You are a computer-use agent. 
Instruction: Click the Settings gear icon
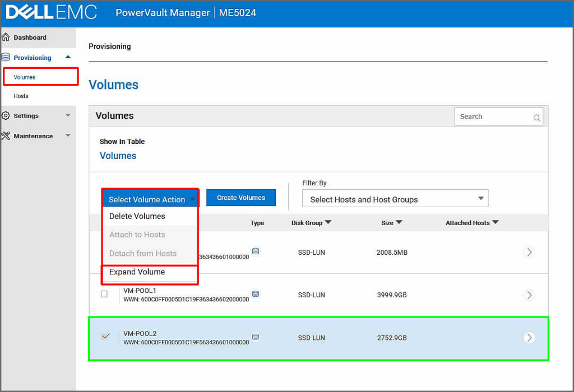click(x=6, y=116)
